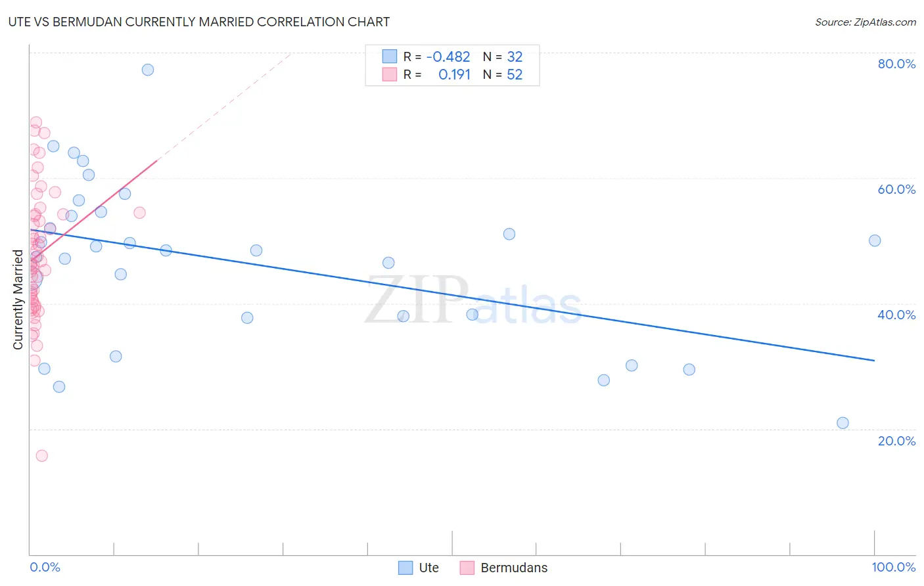Click the 20.0% y-axis label
The height and width of the screenshot is (586, 924).
896,440
